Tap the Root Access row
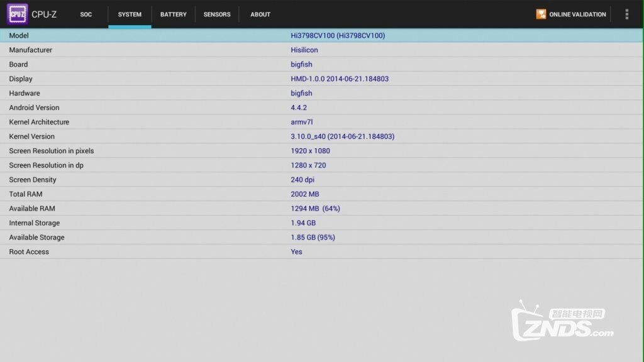Screen dimensions: 644x362 pos(322,252)
